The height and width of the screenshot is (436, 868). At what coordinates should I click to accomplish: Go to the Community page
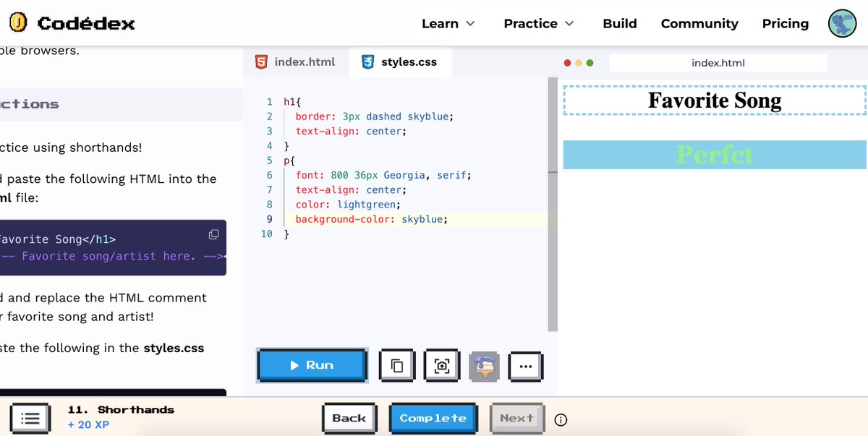pyautogui.click(x=699, y=24)
